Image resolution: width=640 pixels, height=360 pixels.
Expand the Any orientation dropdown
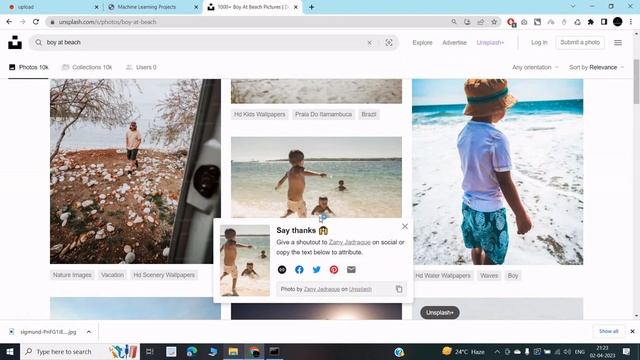tap(535, 67)
